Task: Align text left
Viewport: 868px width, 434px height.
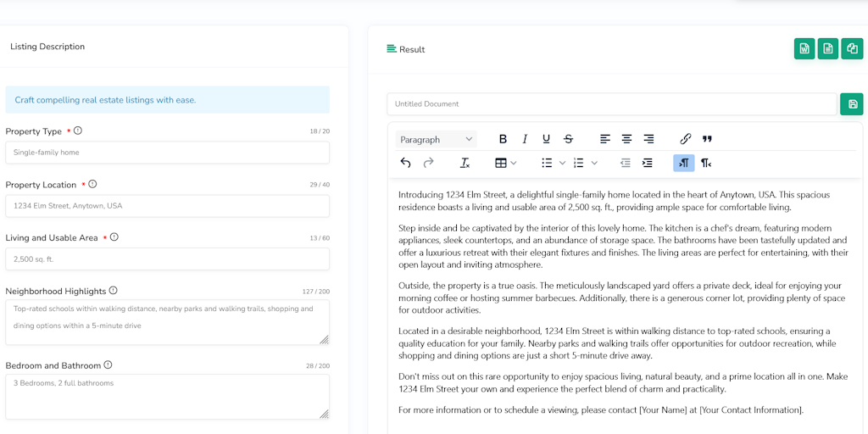Action: [605, 139]
